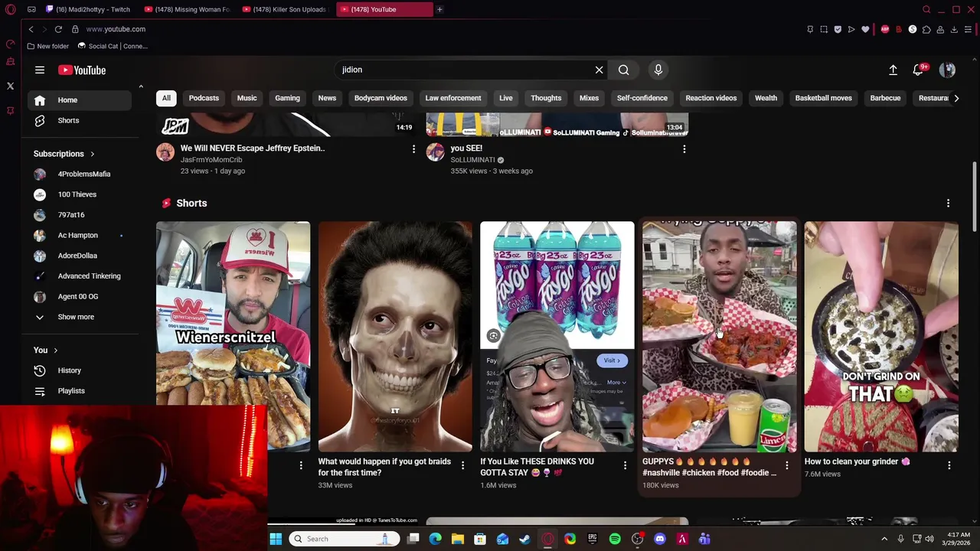Click the Visit button on the Faygo Short
The height and width of the screenshot is (551, 980).
[x=612, y=360]
